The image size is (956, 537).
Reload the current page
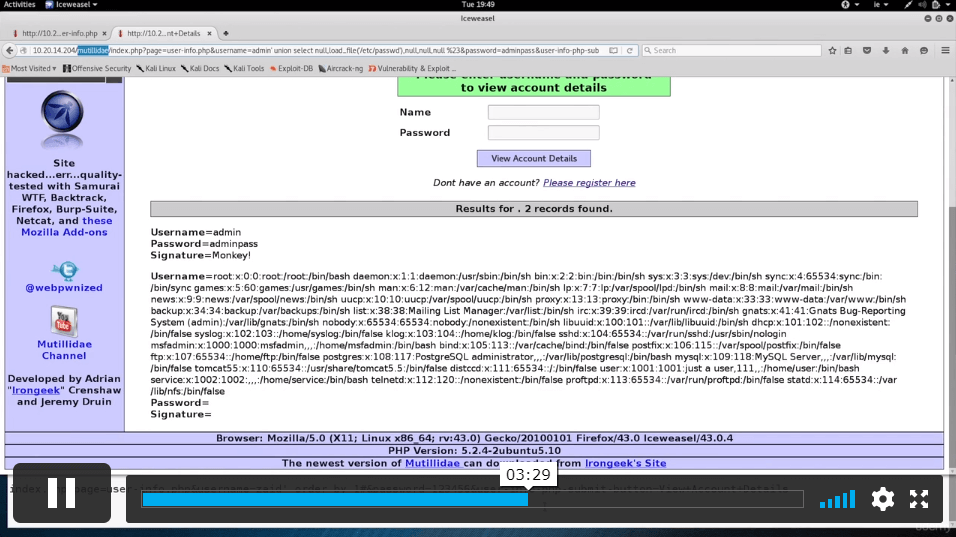point(629,51)
